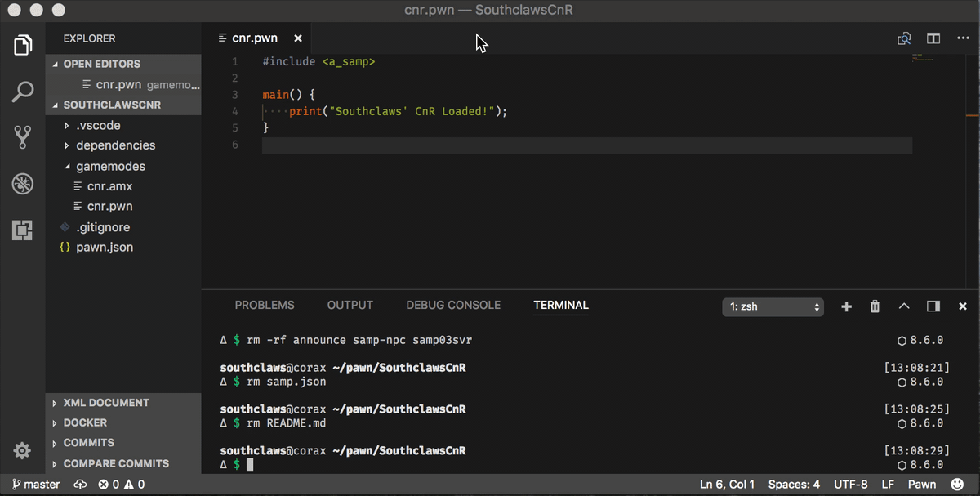Click the cloud publish sync icon

pyautogui.click(x=80, y=485)
